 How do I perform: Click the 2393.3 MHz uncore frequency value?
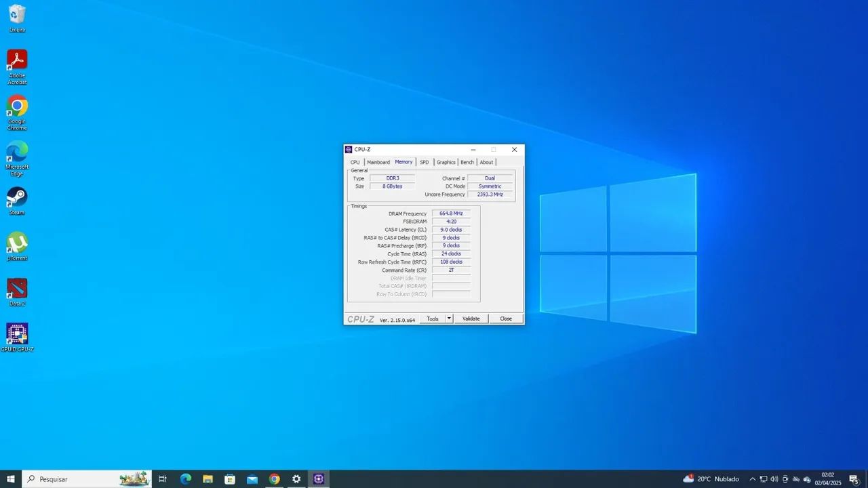tap(490, 195)
